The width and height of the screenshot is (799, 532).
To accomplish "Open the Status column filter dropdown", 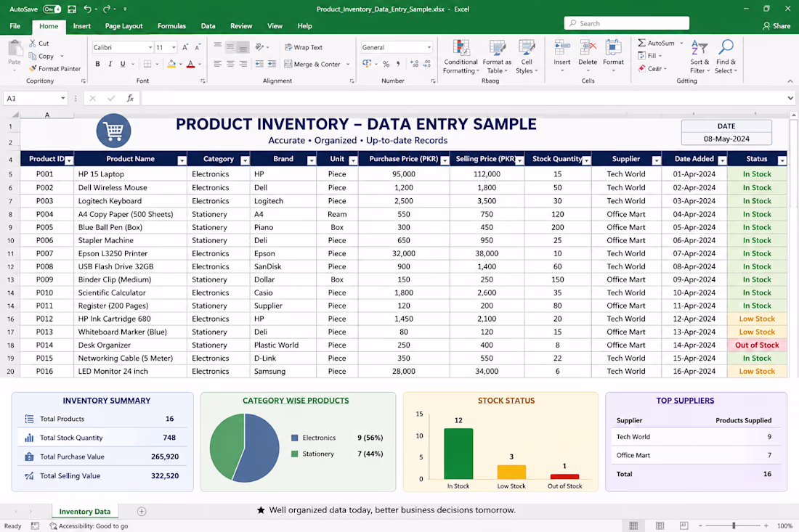I will 782,160.
